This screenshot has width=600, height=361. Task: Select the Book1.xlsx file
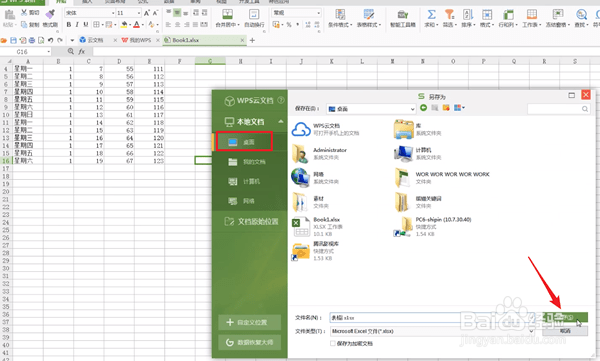click(317, 226)
